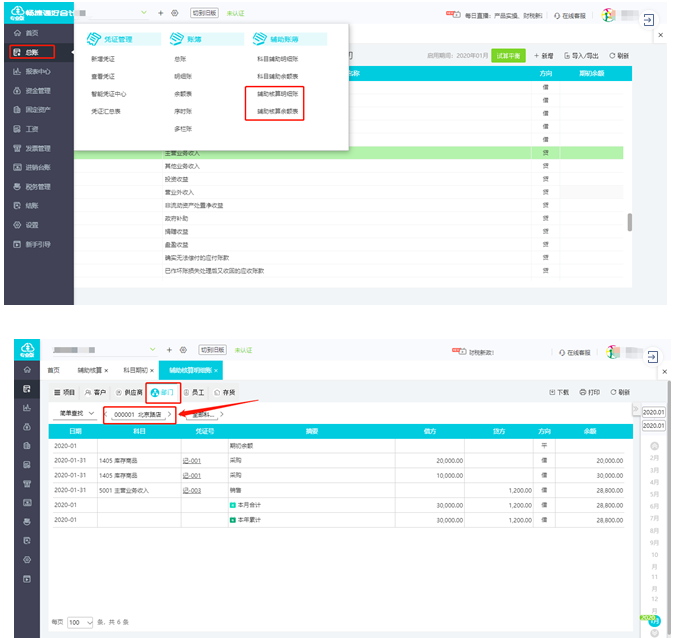Select the 供应商 auxiliary category tab
The image size is (679, 638).
click(127, 393)
